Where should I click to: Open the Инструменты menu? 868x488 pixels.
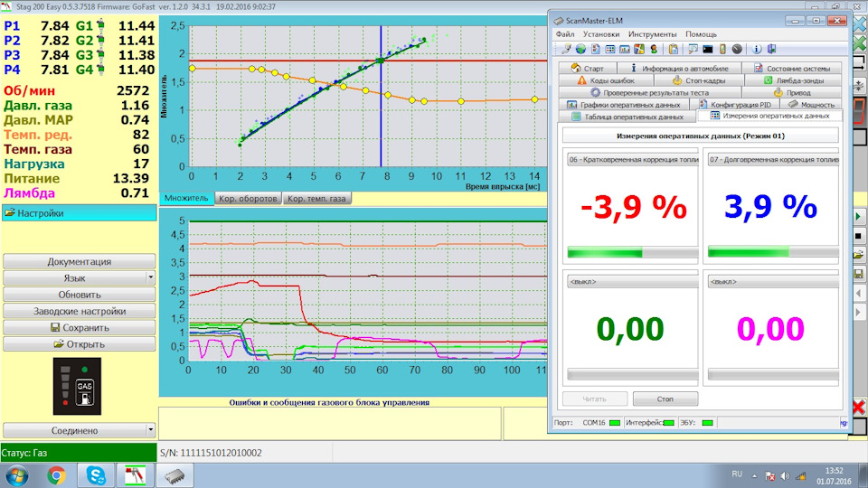point(652,34)
